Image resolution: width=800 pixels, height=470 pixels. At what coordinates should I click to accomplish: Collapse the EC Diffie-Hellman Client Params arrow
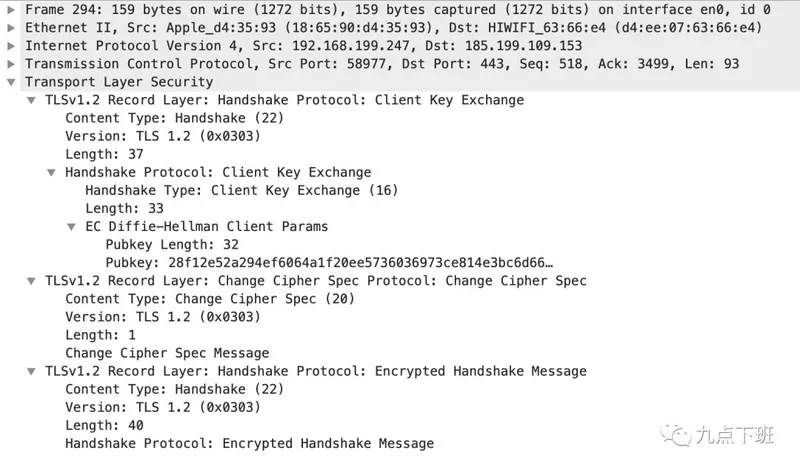point(72,226)
